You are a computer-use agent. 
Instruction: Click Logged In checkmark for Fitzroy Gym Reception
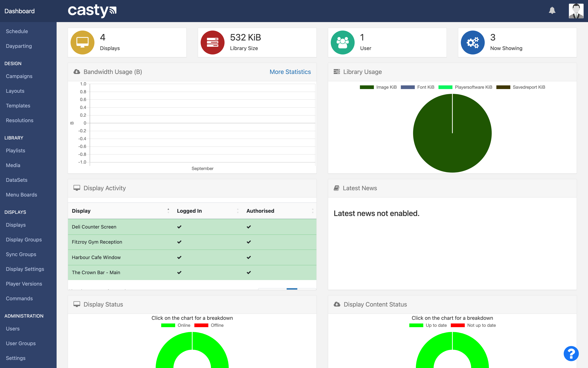point(179,242)
